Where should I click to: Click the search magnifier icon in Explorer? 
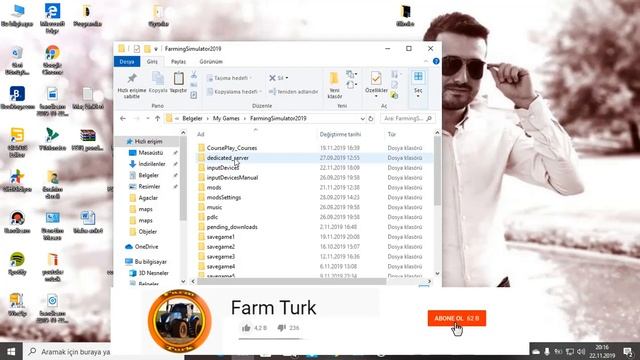[429, 118]
